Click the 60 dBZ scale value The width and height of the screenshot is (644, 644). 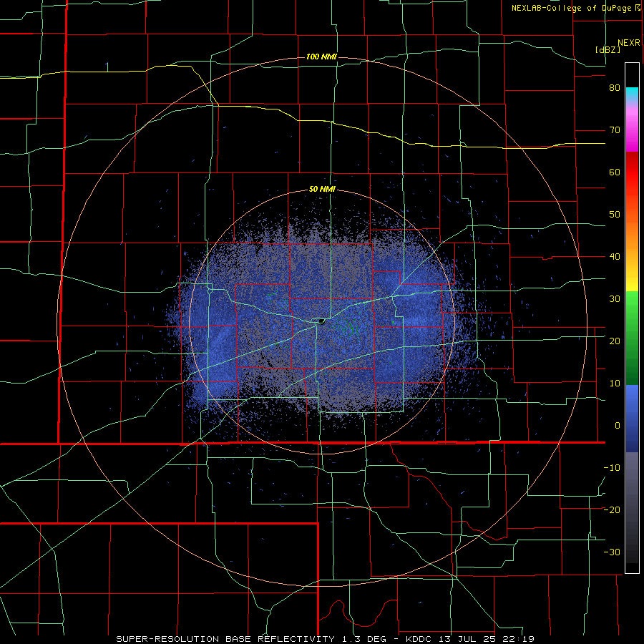click(x=615, y=172)
